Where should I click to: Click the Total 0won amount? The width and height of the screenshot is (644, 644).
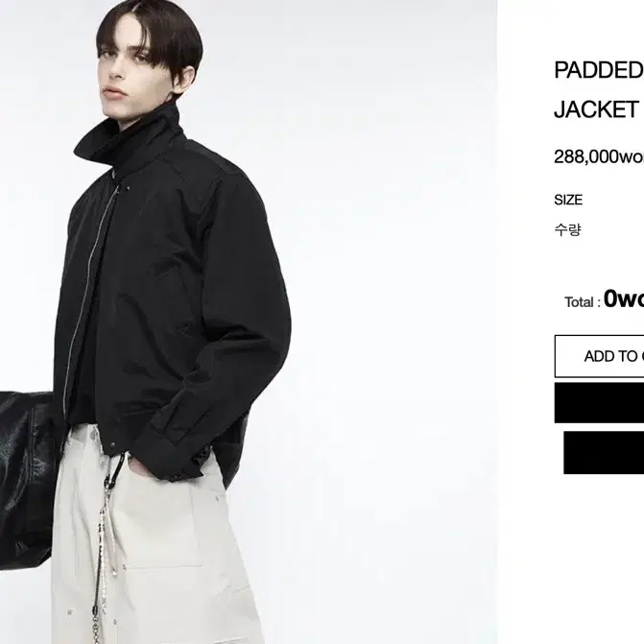(x=624, y=298)
